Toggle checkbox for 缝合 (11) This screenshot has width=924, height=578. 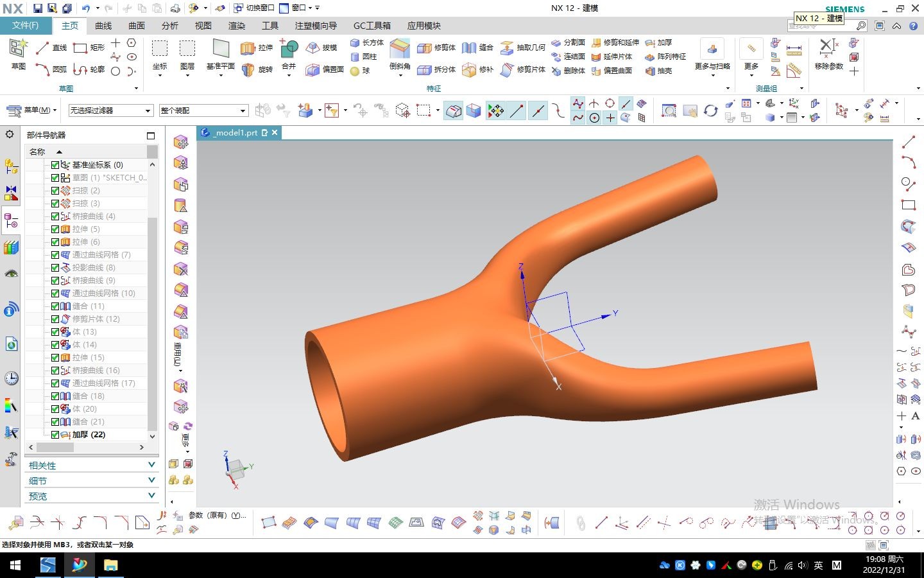(55, 306)
